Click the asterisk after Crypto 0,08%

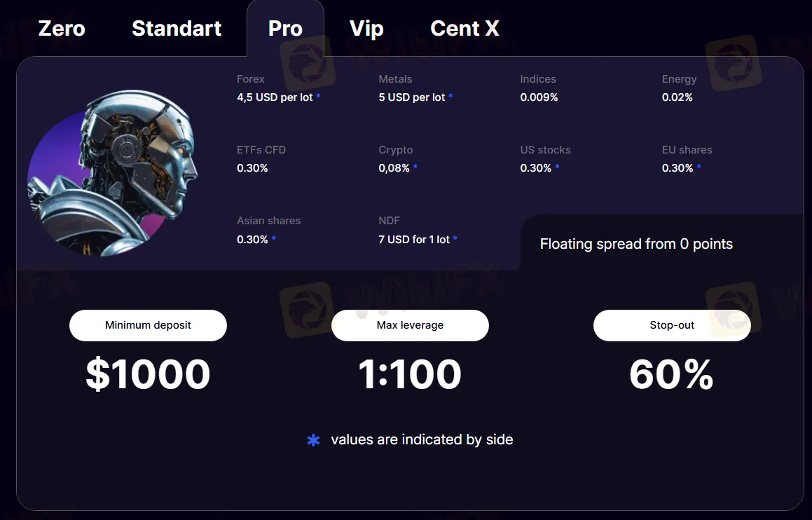tap(415, 167)
